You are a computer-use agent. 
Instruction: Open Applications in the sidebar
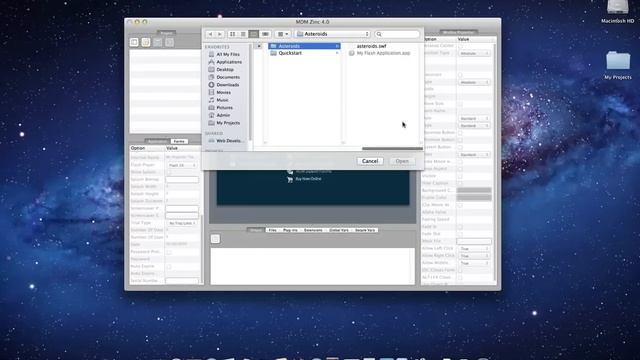pos(224,62)
